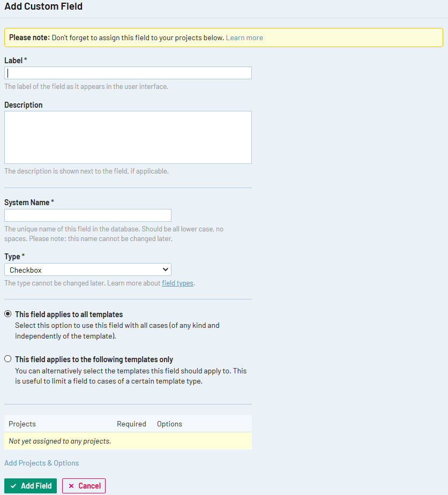
Task: Click the System Name input box
Action: tap(87, 215)
